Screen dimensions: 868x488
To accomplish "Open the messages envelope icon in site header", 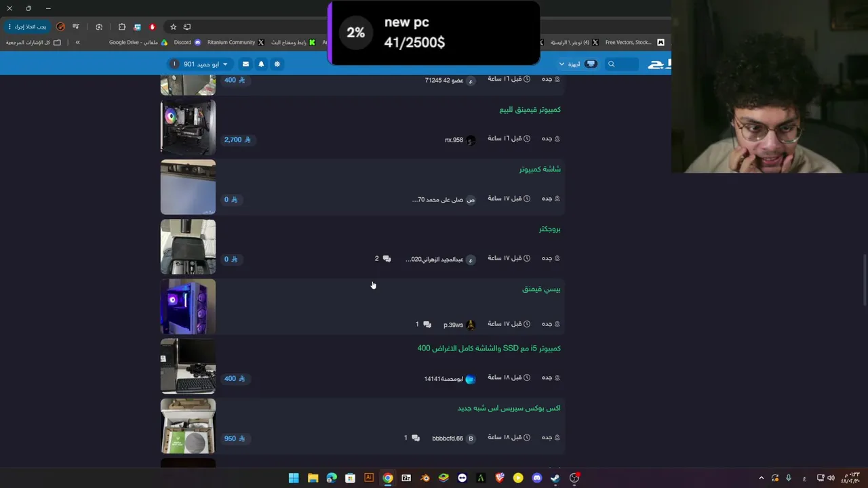I will 245,64.
